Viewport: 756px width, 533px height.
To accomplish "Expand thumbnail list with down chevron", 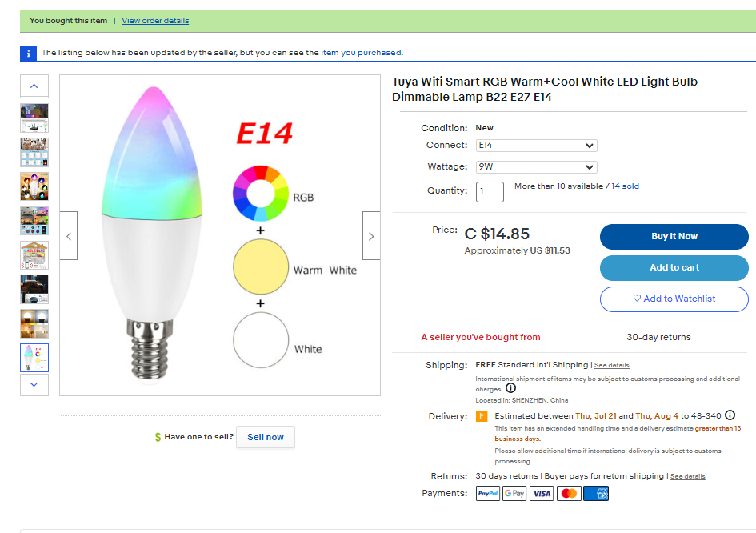I will click(34, 384).
